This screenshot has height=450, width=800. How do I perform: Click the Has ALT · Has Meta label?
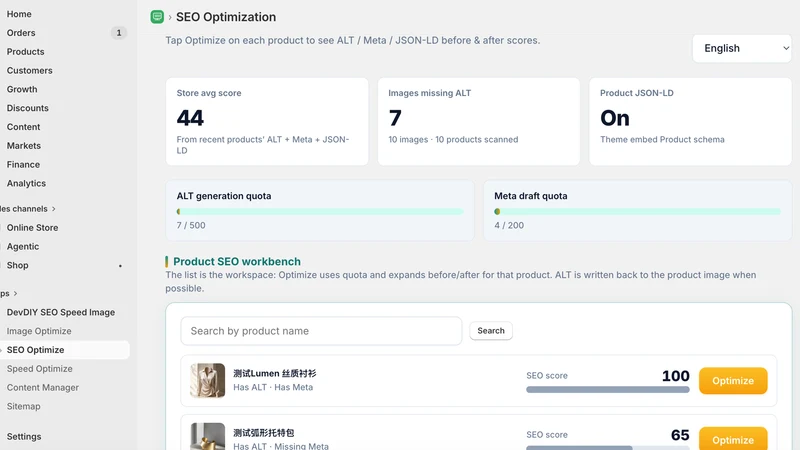point(273,387)
